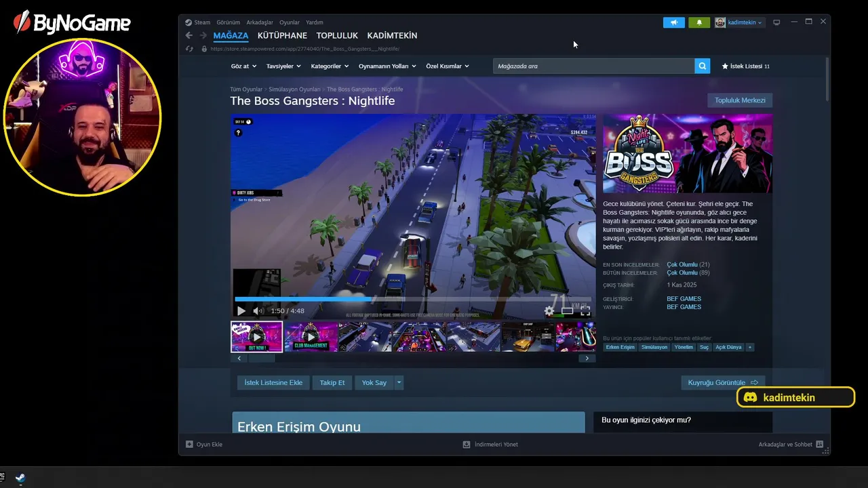Open the Arkadaşlar ve Sohbet chat icon
868x488 pixels.
(820, 445)
